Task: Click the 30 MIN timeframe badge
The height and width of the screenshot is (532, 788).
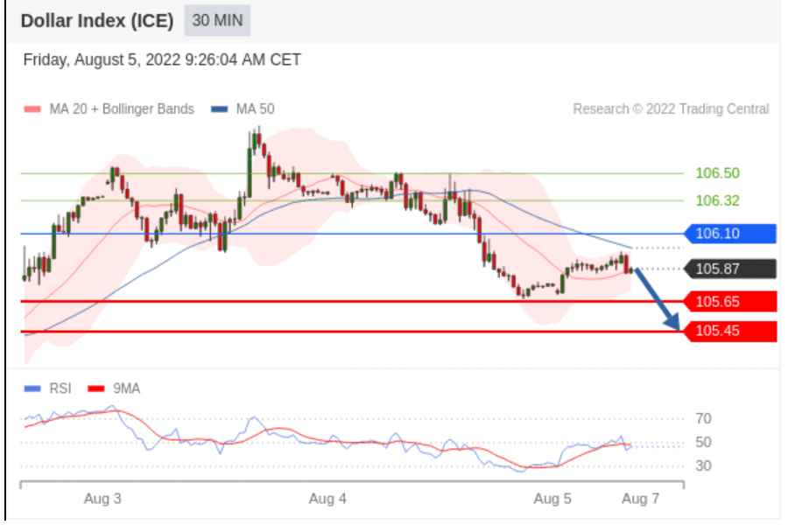Action: [217, 21]
